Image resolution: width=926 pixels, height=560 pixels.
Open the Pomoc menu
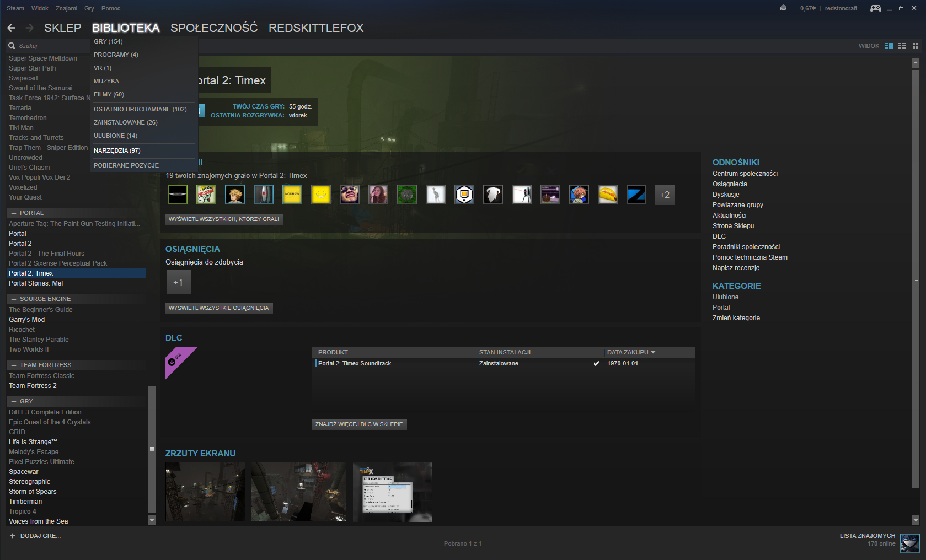pyautogui.click(x=111, y=8)
